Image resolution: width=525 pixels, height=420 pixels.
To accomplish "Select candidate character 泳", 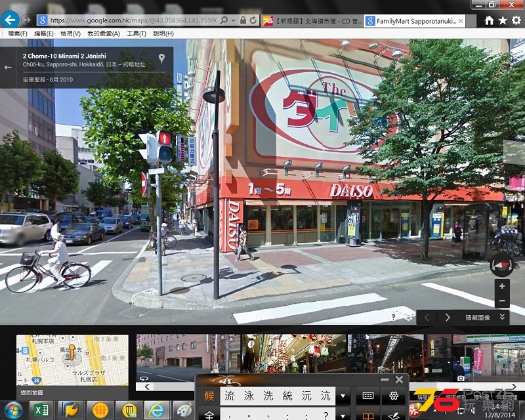I will click(x=249, y=396).
